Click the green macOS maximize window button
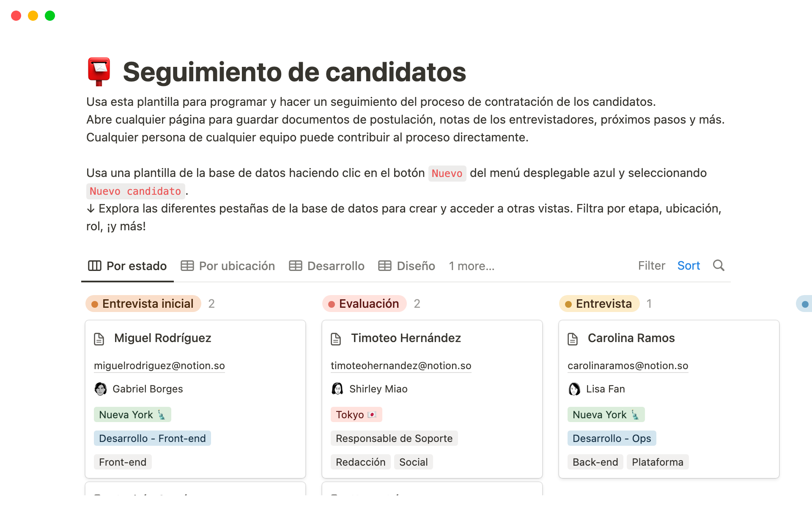Screen dimensions: 812x508 pos(50,16)
